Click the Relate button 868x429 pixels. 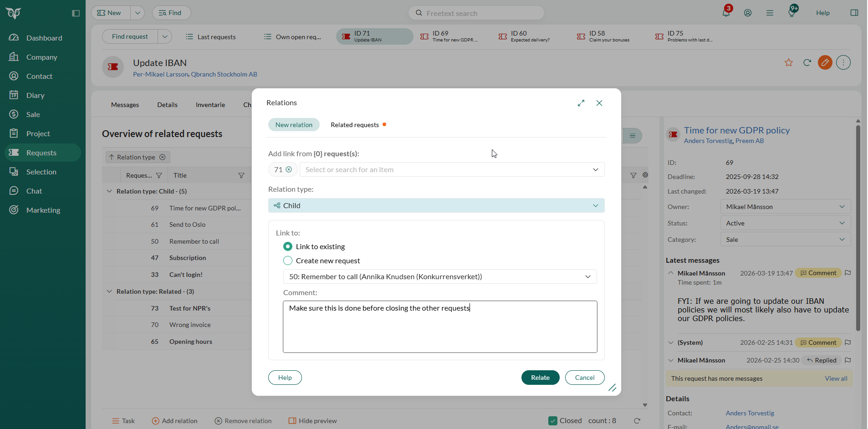tap(540, 378)
